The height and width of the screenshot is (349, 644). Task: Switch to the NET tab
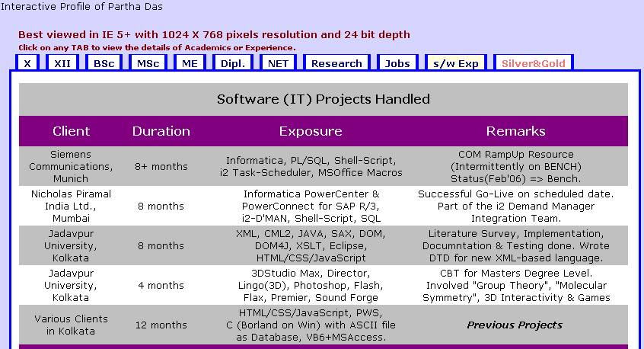(x=278, y=63)
